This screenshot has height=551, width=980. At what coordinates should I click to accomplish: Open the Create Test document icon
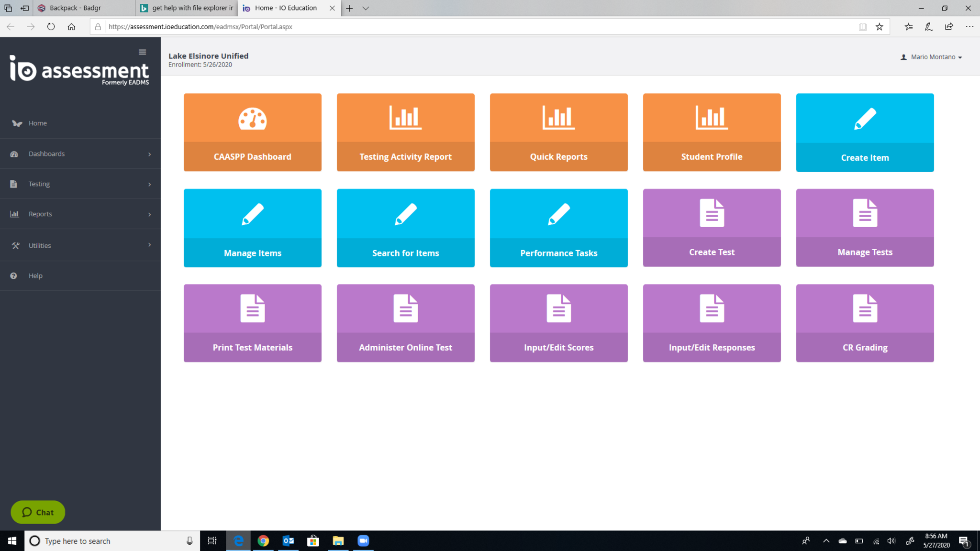[x=712, y=213]
